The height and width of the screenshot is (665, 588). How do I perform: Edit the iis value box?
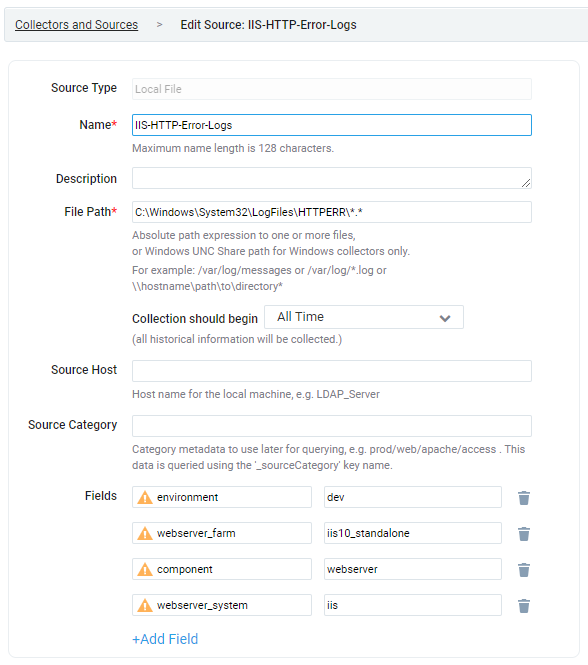coord(413,605)
